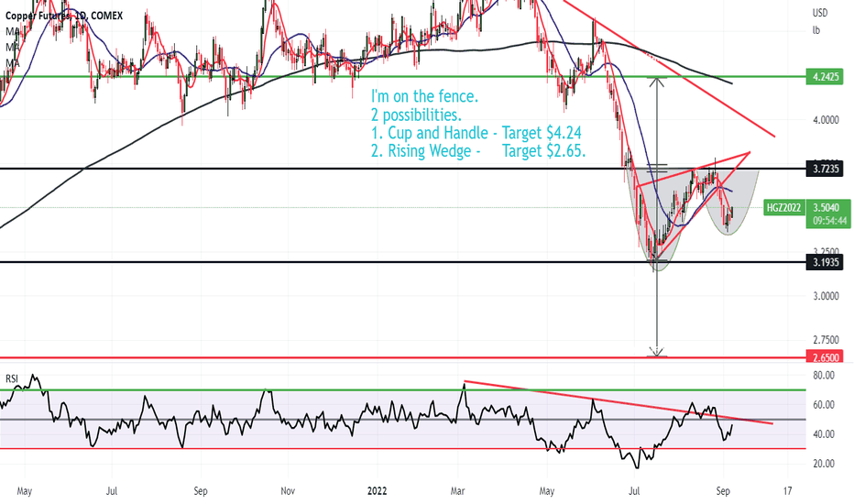Viewport: 854px width, 504px height.
Task: Click the lb unit label
Action: pos(816,30)
